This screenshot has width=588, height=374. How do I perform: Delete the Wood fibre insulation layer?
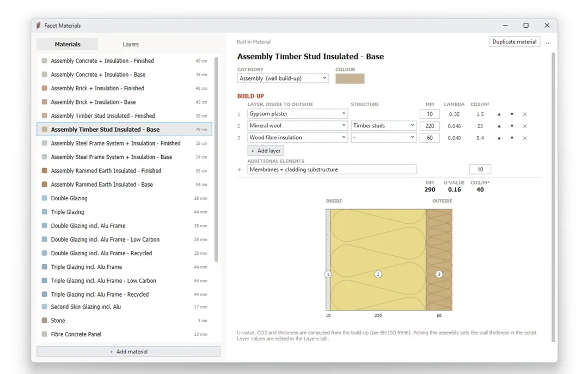(x=525, y=138)
